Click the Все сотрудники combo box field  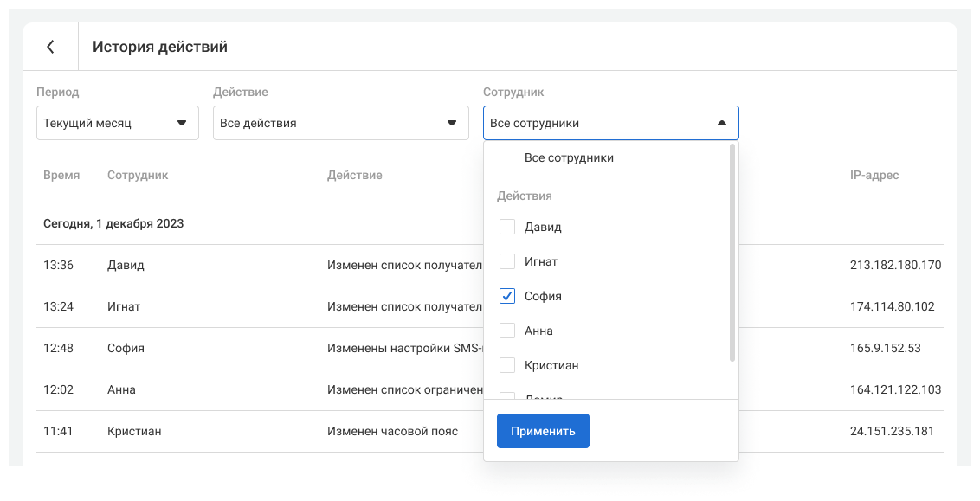click(x=597, y=123)
